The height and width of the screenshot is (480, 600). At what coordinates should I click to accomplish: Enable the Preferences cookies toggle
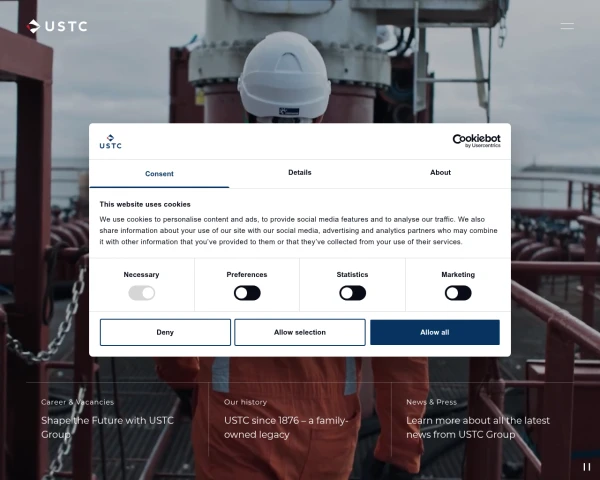click(247, 293)
